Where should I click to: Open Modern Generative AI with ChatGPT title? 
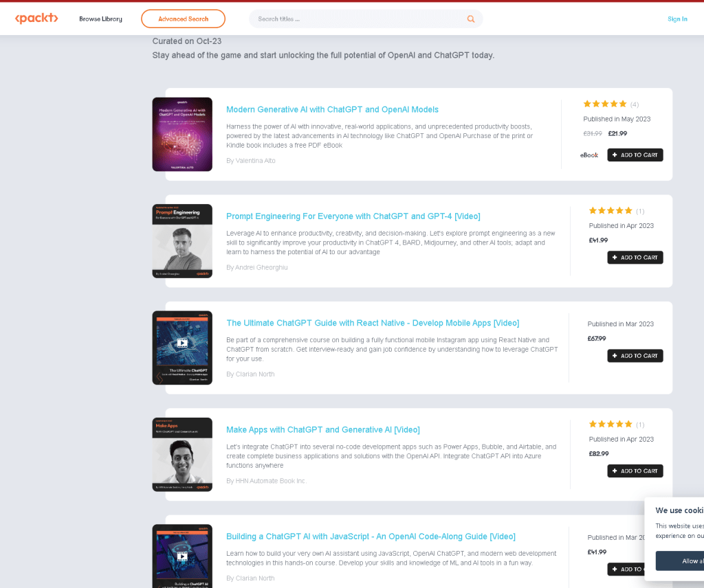332,109
